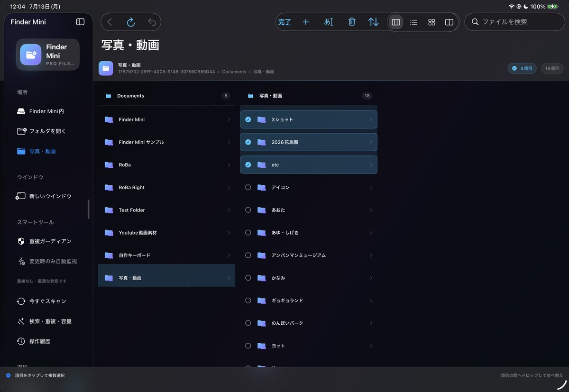
Task: Expand the Test Folder chevron
Action: [229, 210]
